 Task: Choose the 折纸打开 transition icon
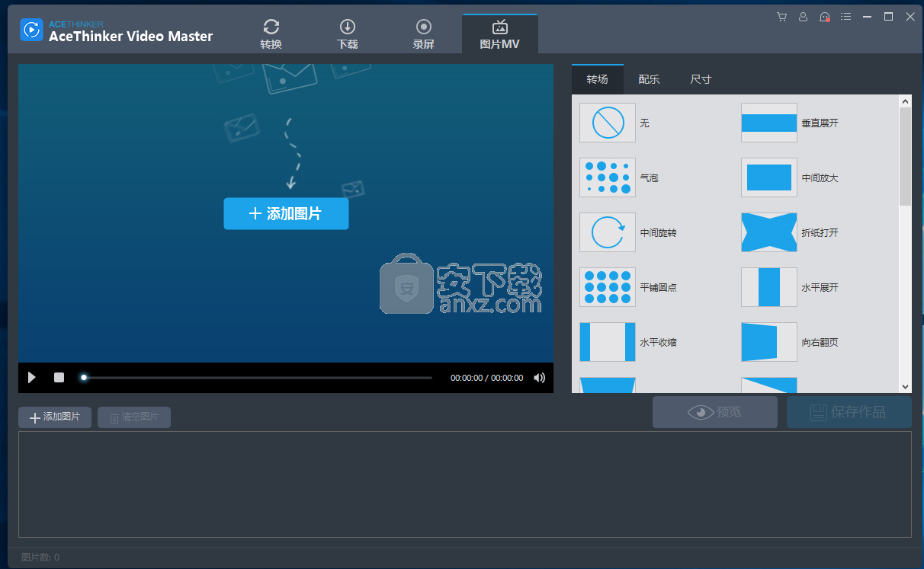tap(769, 232)
